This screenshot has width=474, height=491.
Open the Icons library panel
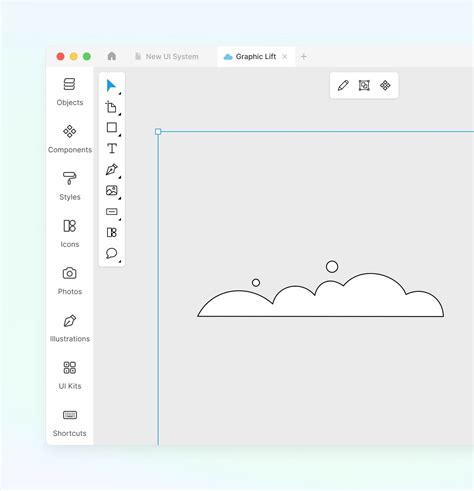[x=70, y=233]
